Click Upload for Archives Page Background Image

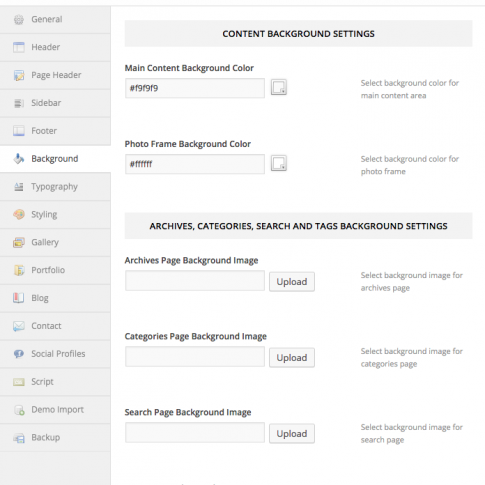(292, 282)
